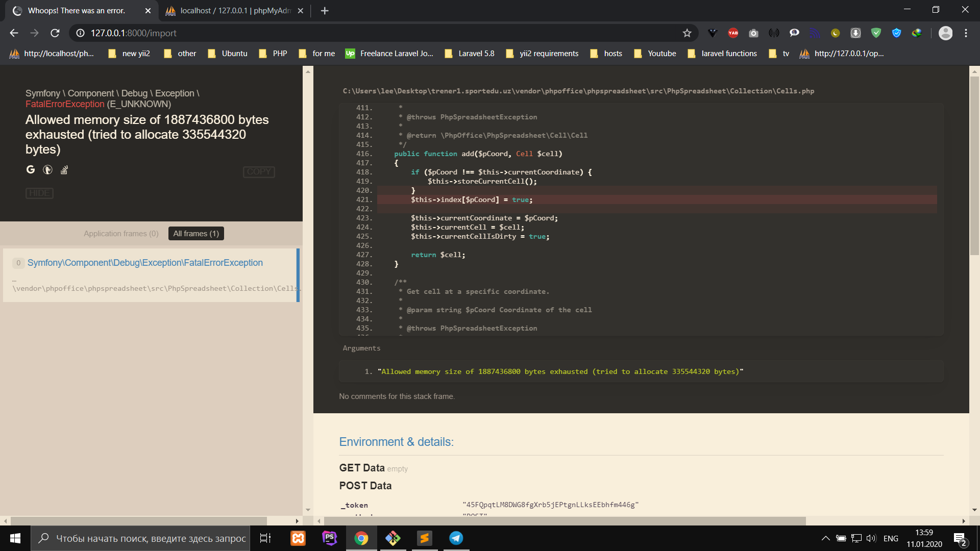This screenshot has height=551, width=980.
Task: Reload the page
Action: [55, 33]
